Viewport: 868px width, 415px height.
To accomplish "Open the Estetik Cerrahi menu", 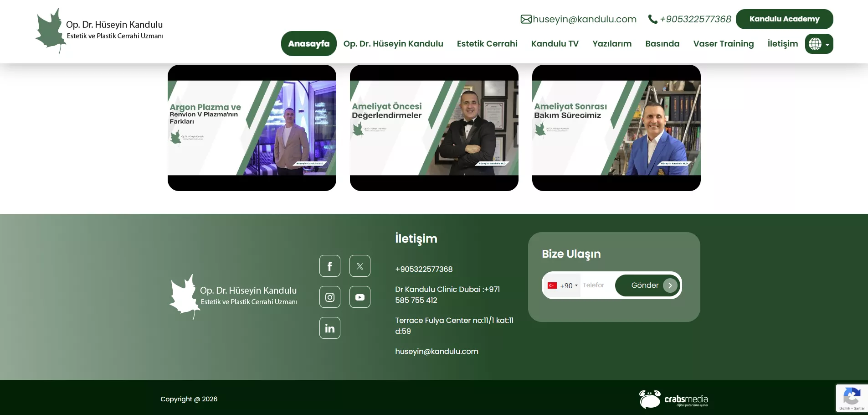I will 487,44.
